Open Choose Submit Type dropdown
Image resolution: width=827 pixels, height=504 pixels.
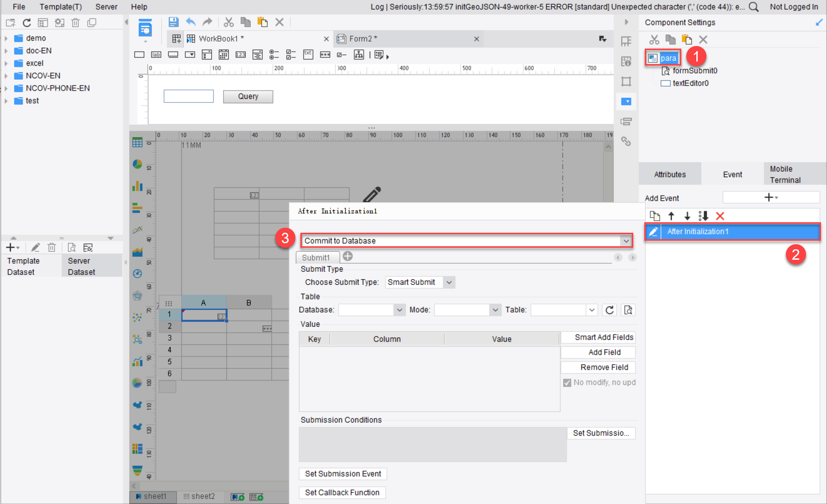click(x=449, y=282)
